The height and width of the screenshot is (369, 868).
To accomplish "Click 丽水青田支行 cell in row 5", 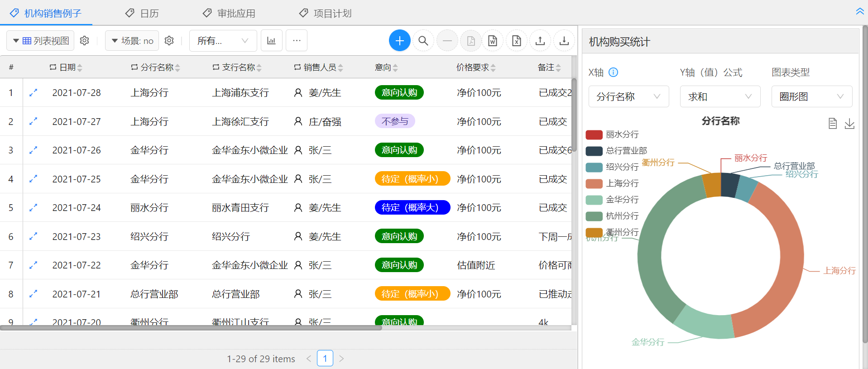I will [x=240, y=207].
